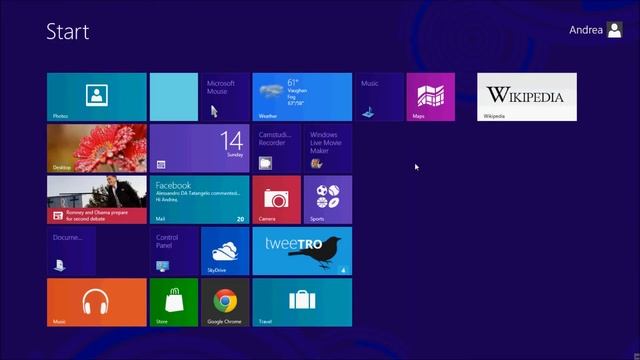The width and height of the screenshot is (640, 360).
Task: Open the Photos tile
Action: pos(97,97)
